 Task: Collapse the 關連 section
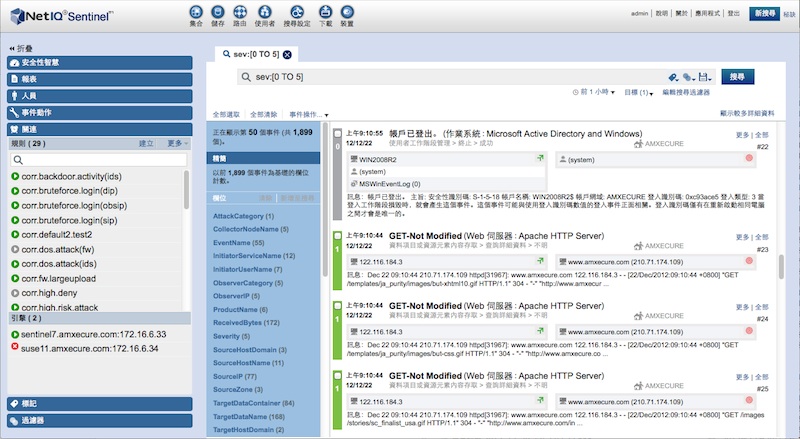click(99, 129)
